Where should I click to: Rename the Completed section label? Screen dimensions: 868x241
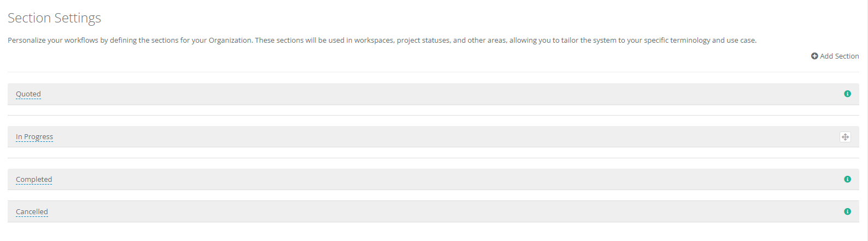click(x=34, y=180)
